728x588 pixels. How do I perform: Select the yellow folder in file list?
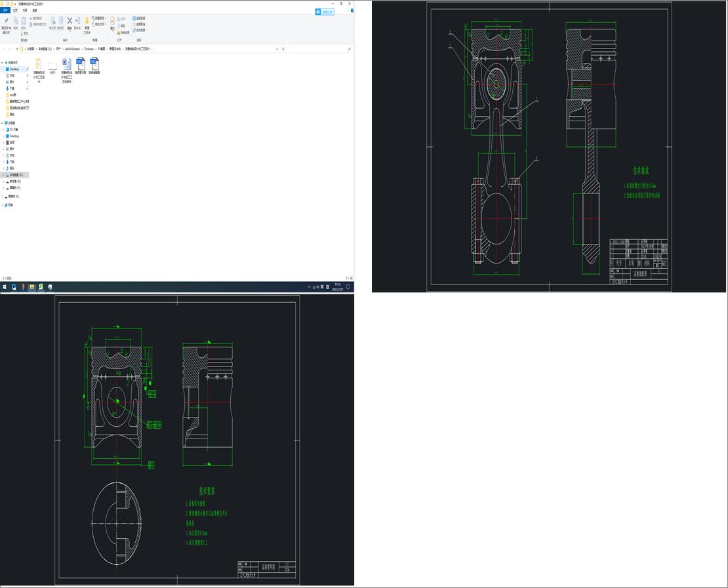coord(39,70)
